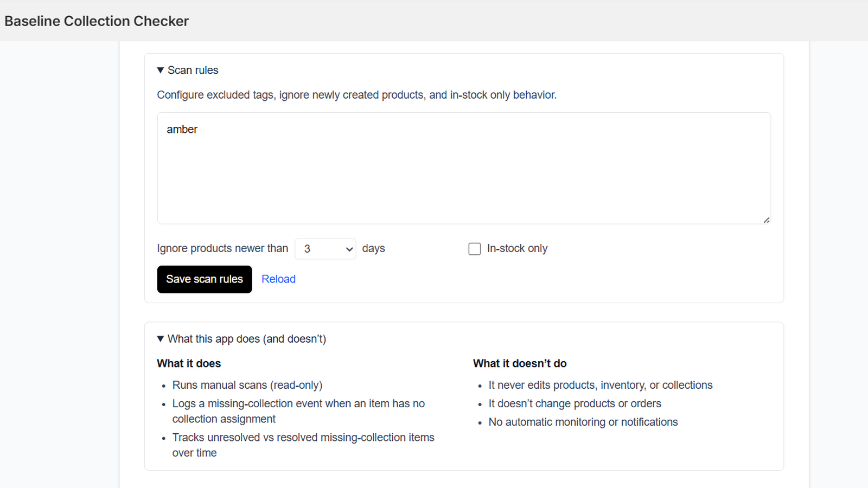Viewport: 868px width, 488px height.
Task: Click 'Runs manual scans (read-only)' bullet
Action: (x=247, y=385)
